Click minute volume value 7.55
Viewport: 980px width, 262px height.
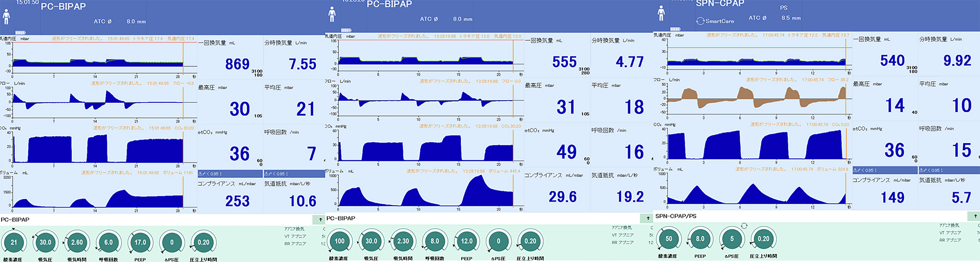point(302,64)
